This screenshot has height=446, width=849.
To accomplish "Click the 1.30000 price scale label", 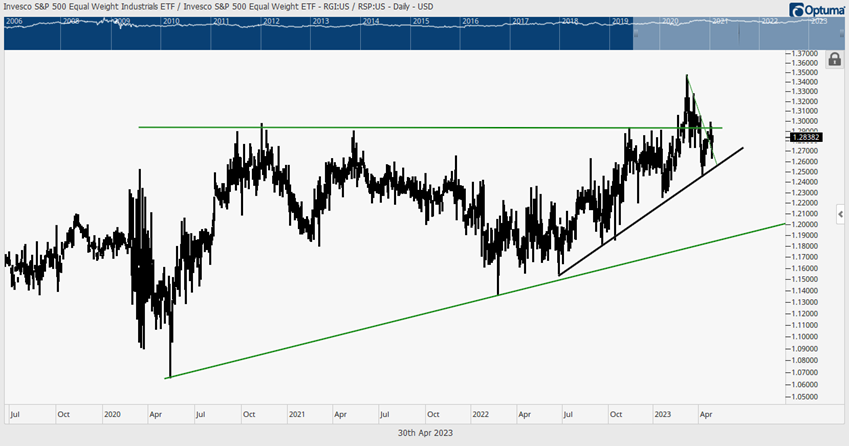I will (805, 121).
